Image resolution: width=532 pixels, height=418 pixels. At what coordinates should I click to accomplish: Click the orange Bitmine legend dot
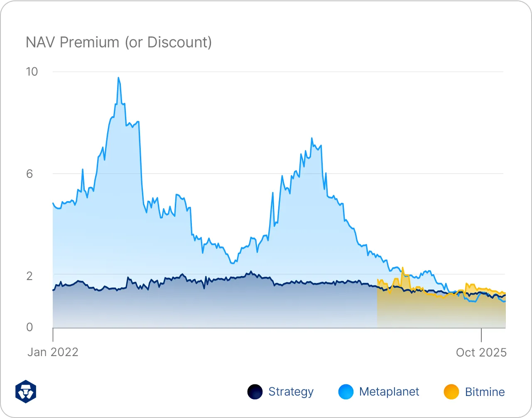tap(451, 392)
